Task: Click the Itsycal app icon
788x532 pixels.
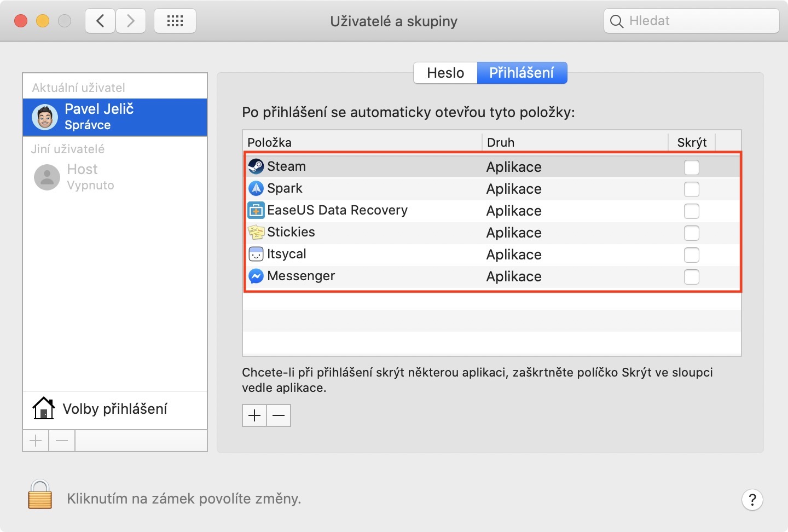Action: tap(256, 254)
